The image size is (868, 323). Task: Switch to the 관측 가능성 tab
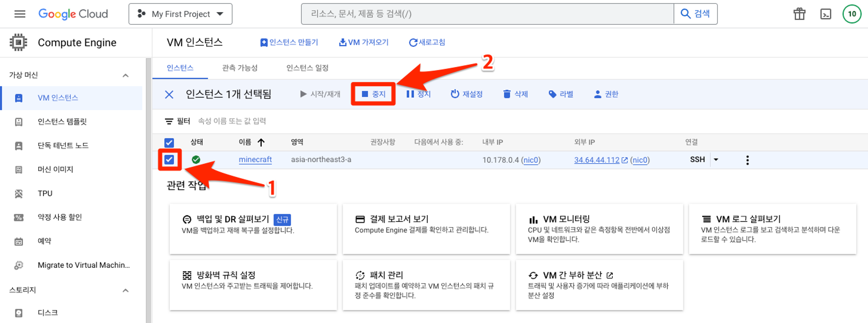click(240, 68)
